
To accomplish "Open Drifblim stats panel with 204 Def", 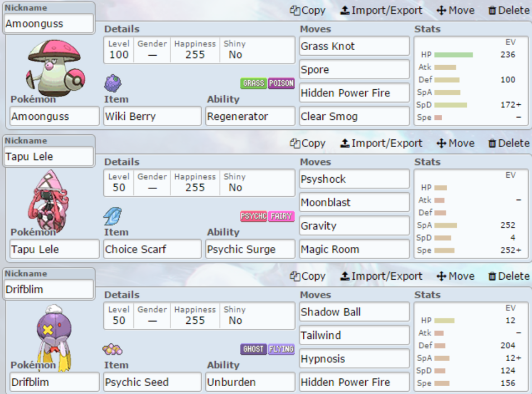I will coord(471,347).
